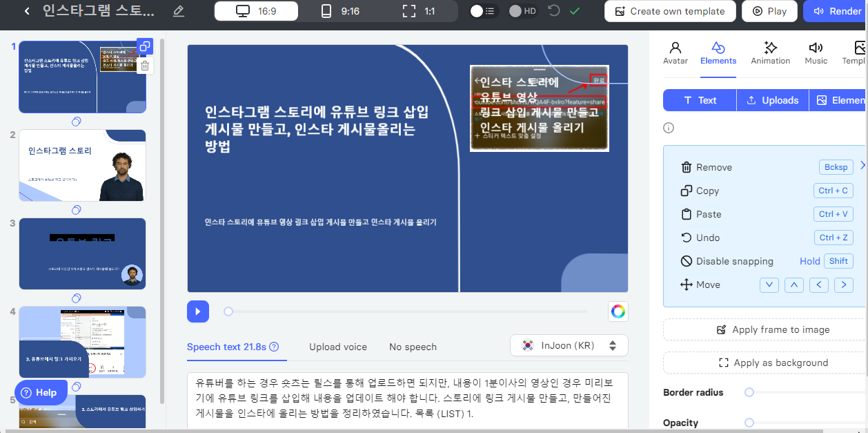Duplicate slide 1 with copy icon
The image size is (868, 433).
click(144, 47)
